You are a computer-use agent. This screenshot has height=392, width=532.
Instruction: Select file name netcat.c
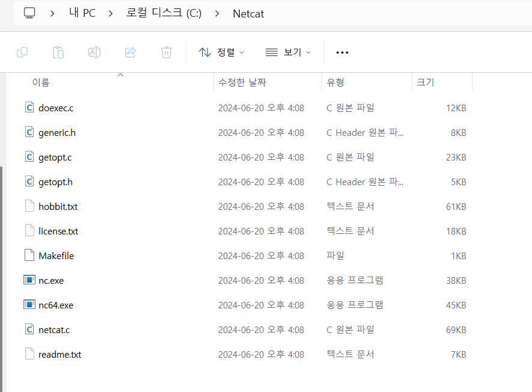coord(54,330)
